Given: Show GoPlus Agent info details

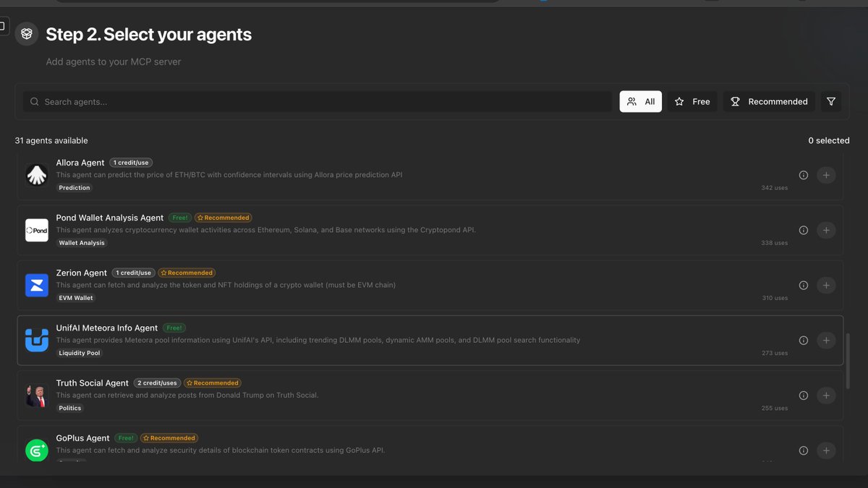Looking at the screenshot, I should point(803,450).
